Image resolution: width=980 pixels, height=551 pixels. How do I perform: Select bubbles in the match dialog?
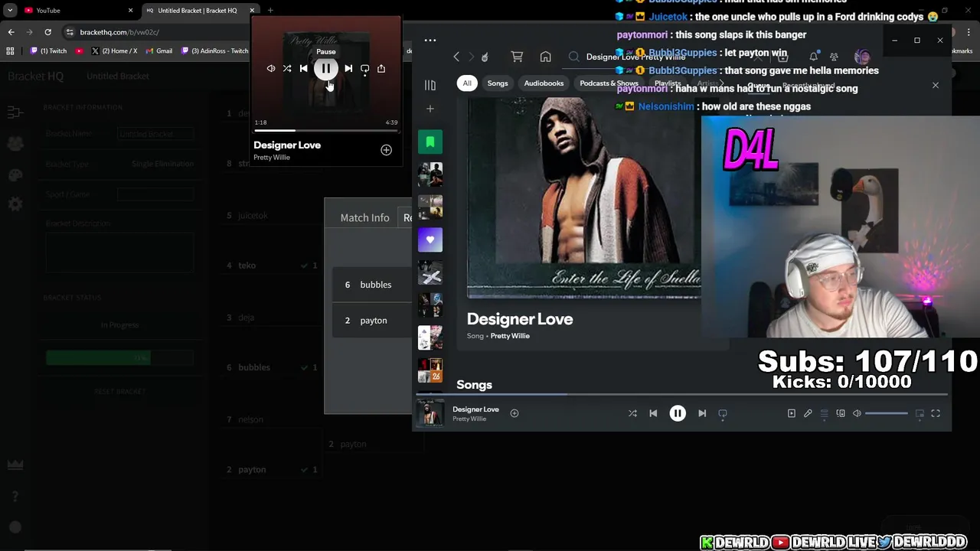[x=372, y=285]
